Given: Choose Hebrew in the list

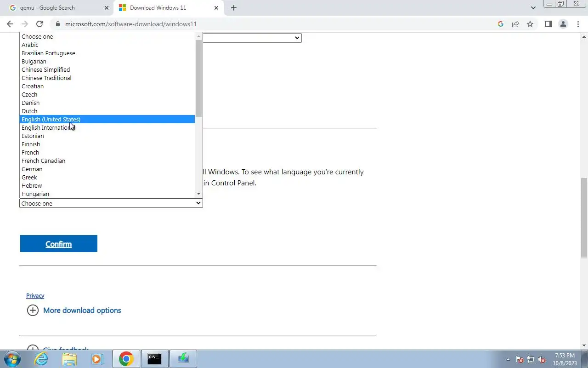Looking at the screenshot, I should (x=107, y=185).
